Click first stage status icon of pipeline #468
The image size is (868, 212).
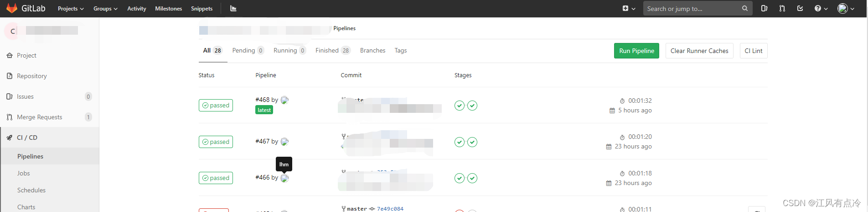click(460, 106)
